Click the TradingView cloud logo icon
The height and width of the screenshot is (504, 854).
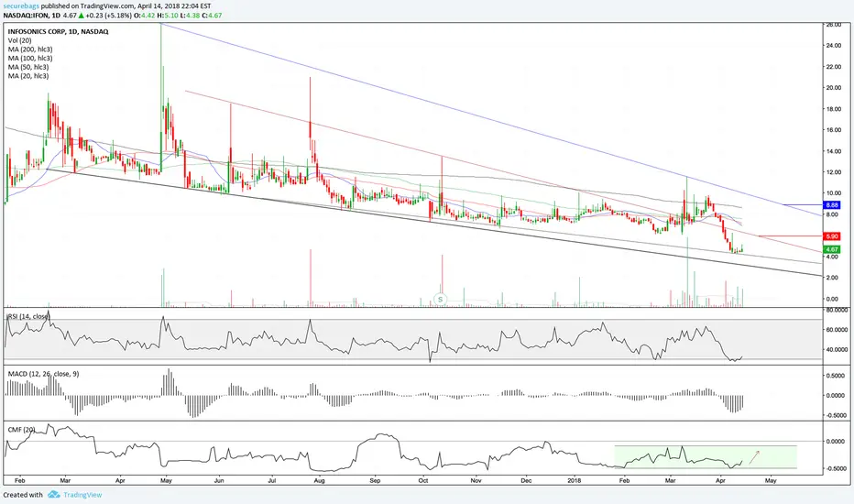point(53,495)
